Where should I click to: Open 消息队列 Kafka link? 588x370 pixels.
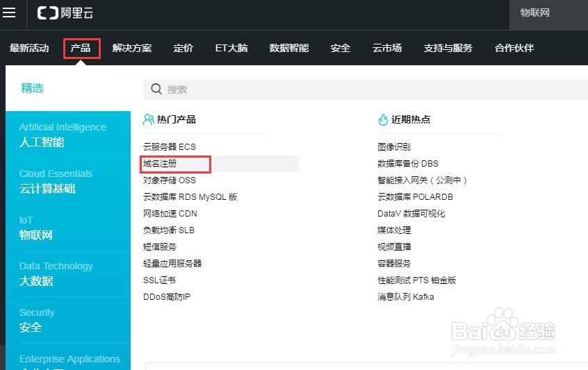click(406, 297)
